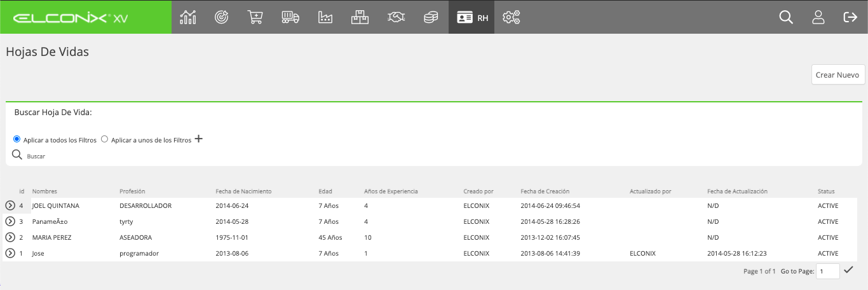Select 'Aplicar a unos de los Filtros' radio
This screenshot has width=868, height=290.
tap(104, 139)
